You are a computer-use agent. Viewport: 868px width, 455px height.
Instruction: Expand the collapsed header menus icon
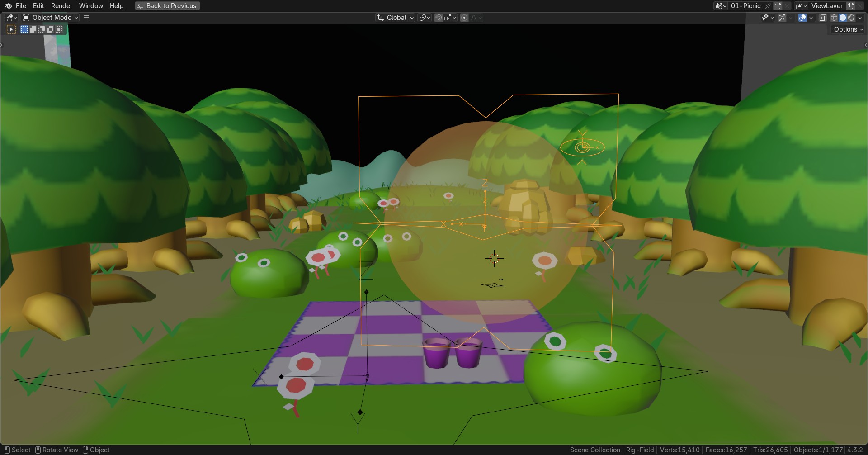click(86, 18)
